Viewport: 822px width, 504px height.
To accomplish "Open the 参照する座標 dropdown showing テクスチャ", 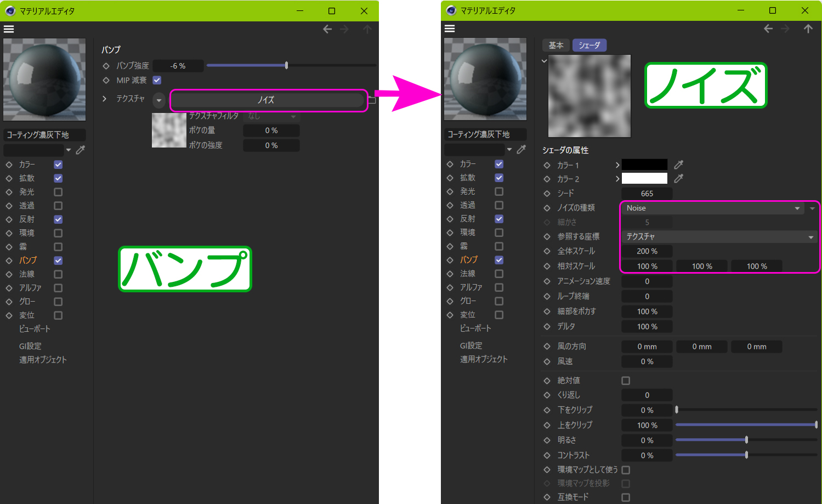I will (718, 237).
